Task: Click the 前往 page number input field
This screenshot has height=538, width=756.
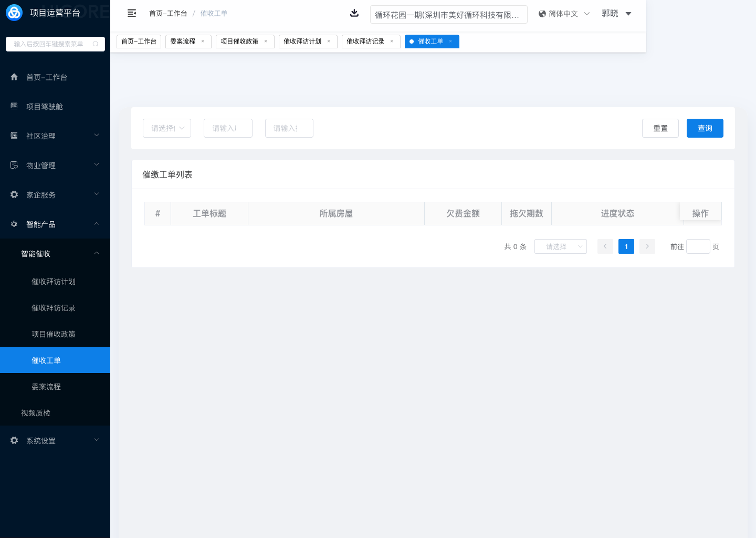Action: pos(698,246)
